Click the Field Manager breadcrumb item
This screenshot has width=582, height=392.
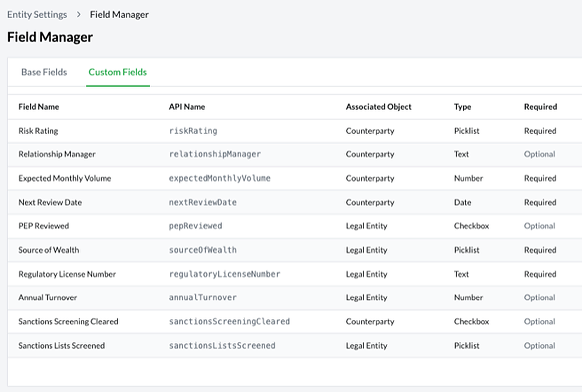point(119,14)
